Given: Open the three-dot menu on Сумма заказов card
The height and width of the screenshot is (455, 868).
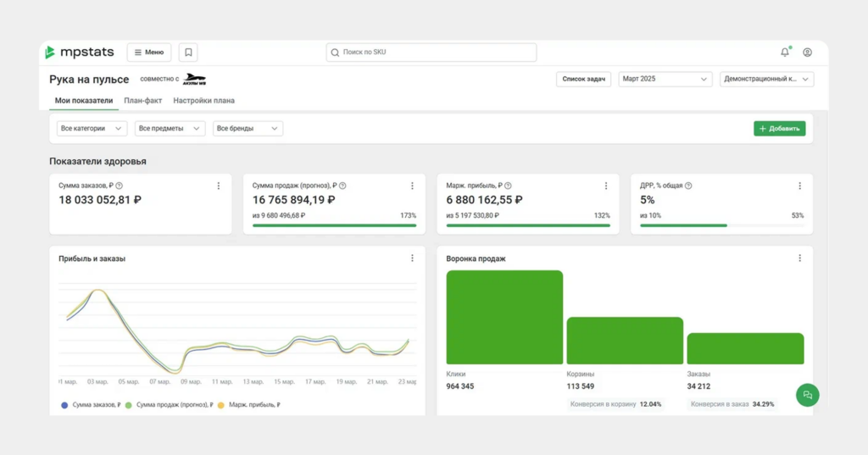Looking at the screenshot, I should (219, 186).
